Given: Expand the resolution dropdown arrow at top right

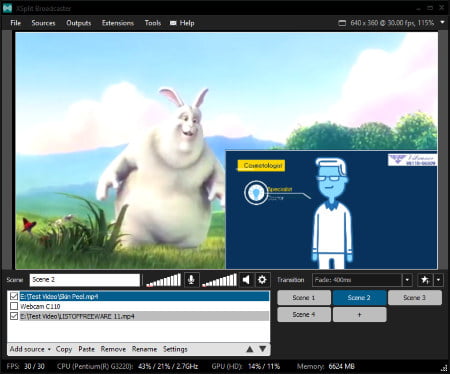Looking at the screenshot, I should click(443, 22).
